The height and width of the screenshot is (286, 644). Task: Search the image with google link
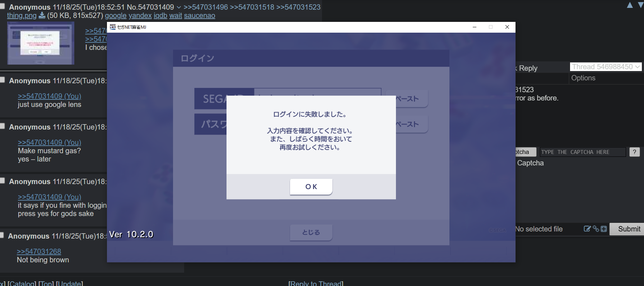click(x=116, y=15)
